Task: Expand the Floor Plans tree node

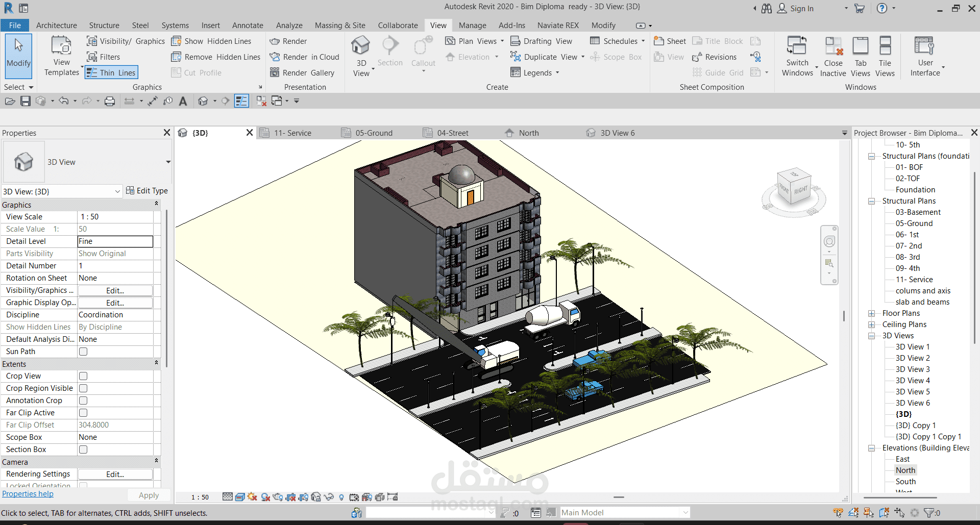Action: [872, 313]
